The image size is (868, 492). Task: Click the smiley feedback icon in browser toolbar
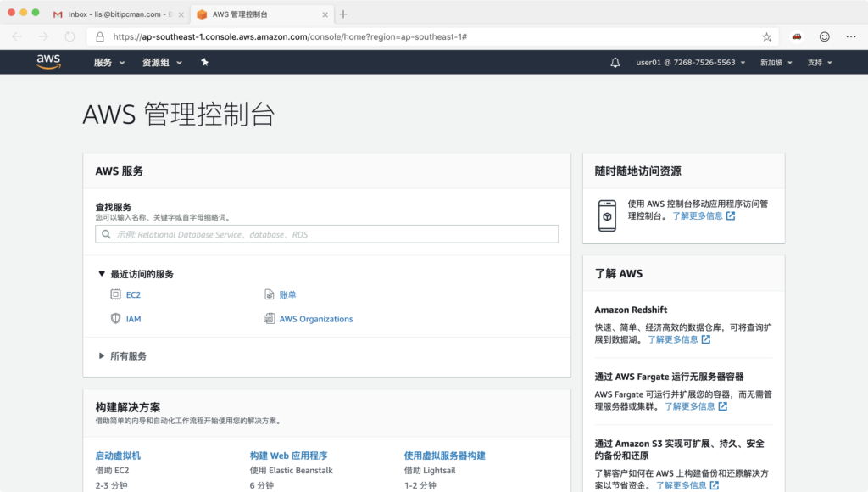pyautogui.click(x=824, y=36)
